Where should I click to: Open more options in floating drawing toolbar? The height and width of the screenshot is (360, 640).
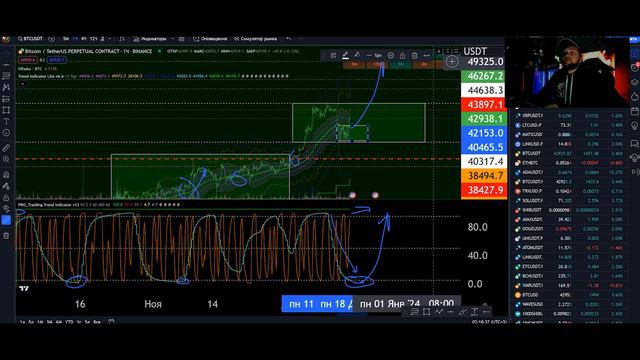coord(427,55)
